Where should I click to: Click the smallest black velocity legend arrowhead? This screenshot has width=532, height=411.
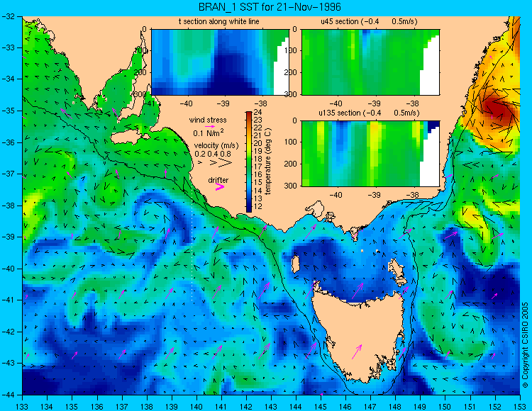click(x=200, y=163)
